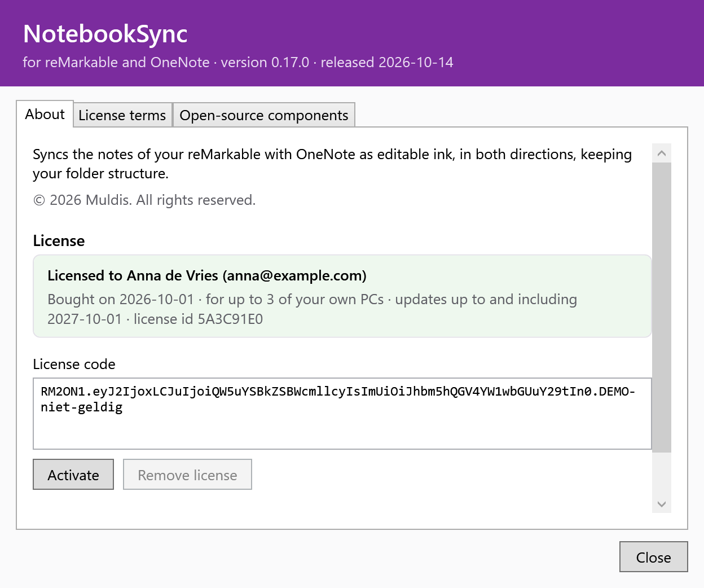Click the scrollbar up arrow

[662, 153]
